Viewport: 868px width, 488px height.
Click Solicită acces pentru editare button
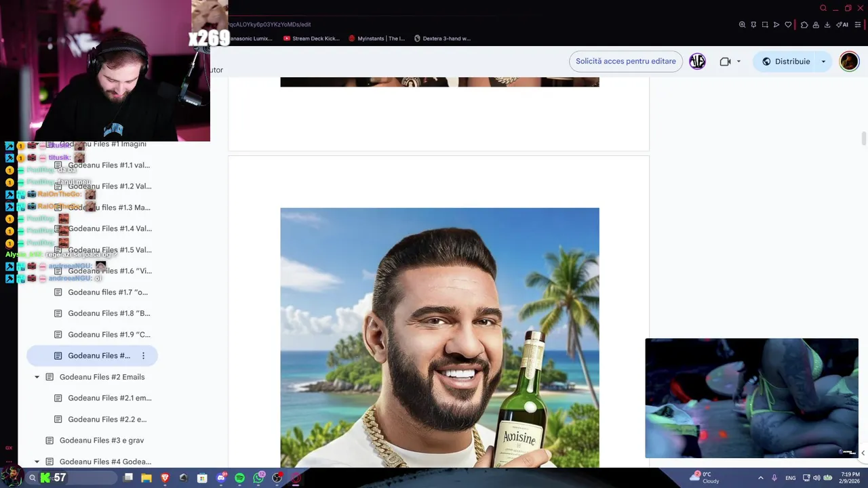(626, 61)
